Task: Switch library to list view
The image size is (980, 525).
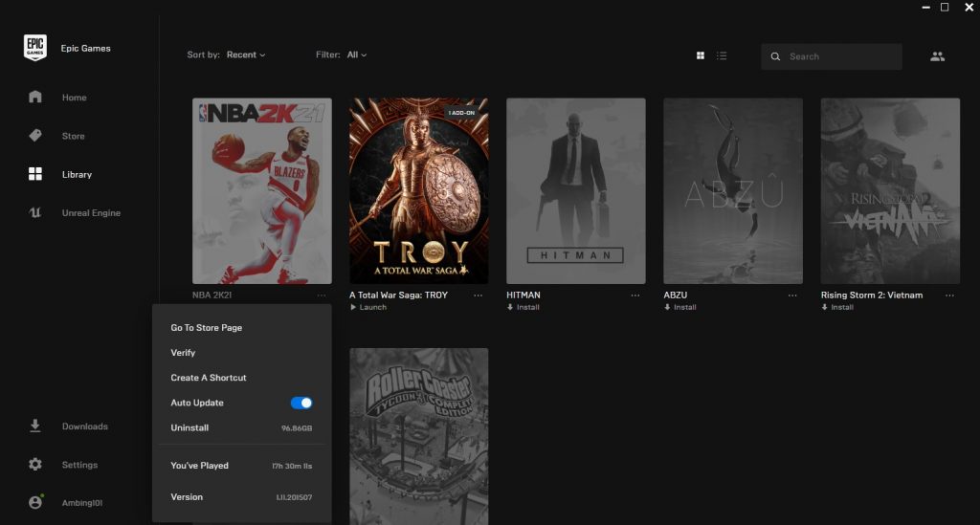Action: click(x=722, y=55)
